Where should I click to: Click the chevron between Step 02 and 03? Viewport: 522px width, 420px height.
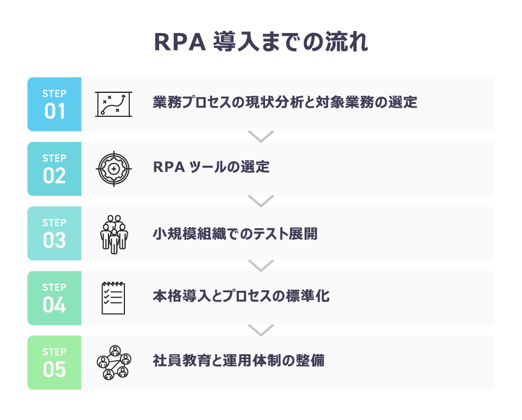261,201
